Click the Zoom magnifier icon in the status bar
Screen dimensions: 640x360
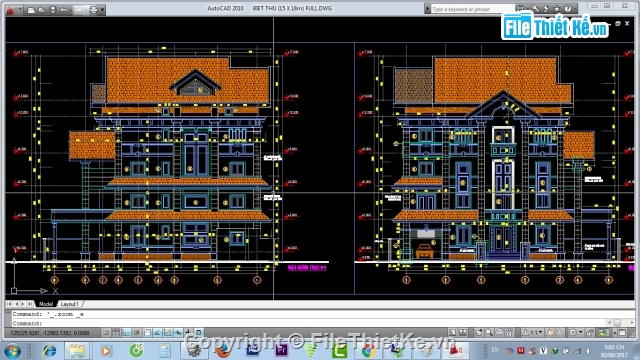[489, 333]
